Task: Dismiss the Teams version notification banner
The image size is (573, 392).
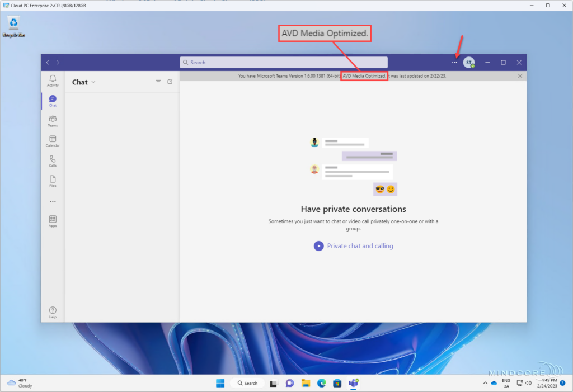Action: click(x=520, y=76)
